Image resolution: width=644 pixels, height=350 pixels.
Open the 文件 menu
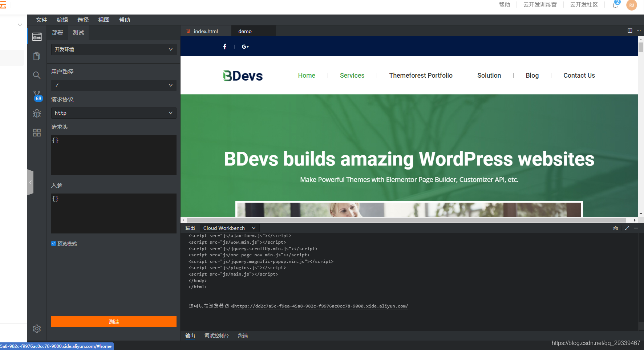pos(42,20)
